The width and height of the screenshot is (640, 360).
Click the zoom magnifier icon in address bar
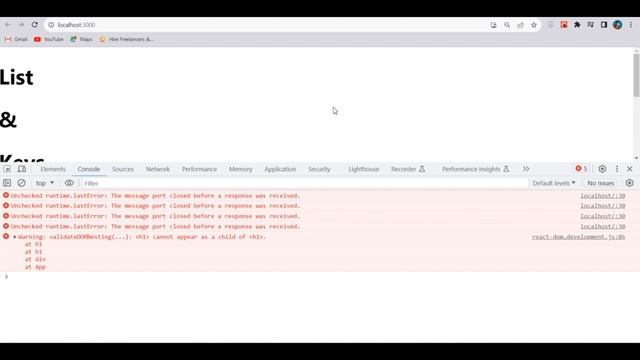pyautogui.click(x=507, y=25)
